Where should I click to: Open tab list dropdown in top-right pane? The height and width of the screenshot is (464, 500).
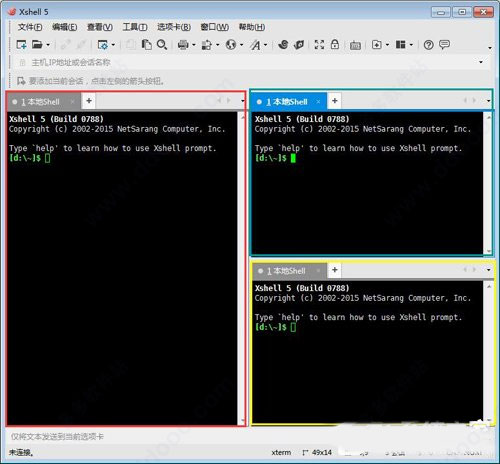pyautogui.click(x=488, y=101)
